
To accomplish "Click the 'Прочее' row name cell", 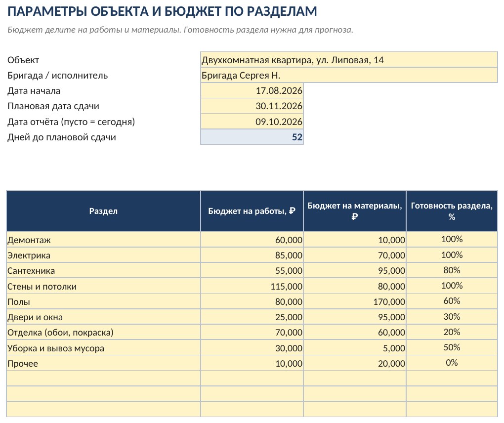I will [103, 363].
